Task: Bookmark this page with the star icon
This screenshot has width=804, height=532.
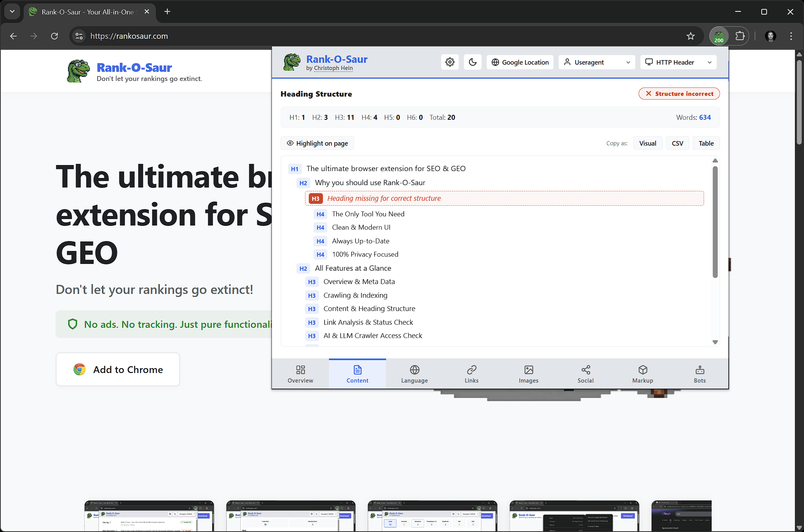Action: [x=691, y=36]
